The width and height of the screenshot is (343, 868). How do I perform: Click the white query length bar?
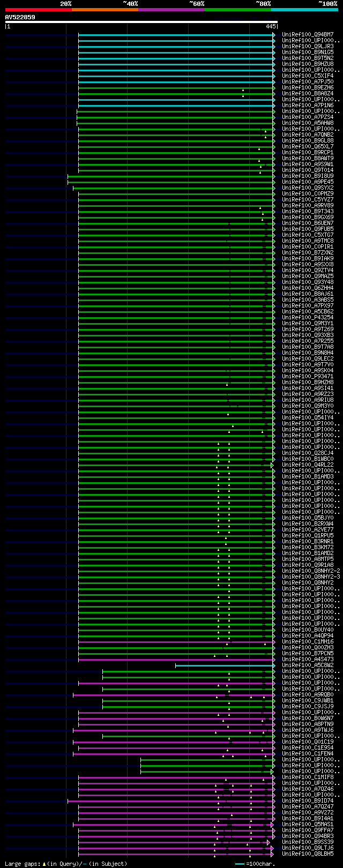[x=141, y=22]
